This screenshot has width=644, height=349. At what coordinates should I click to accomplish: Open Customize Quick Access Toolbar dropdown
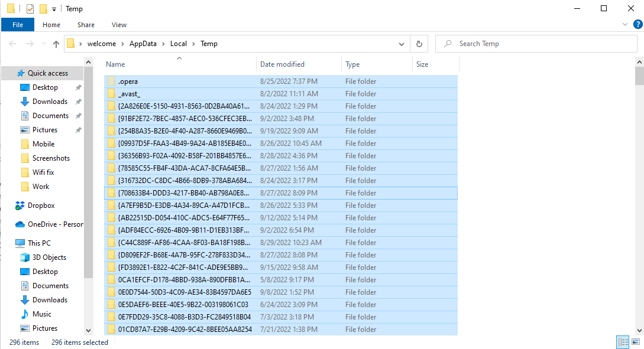tap(54, 9)
